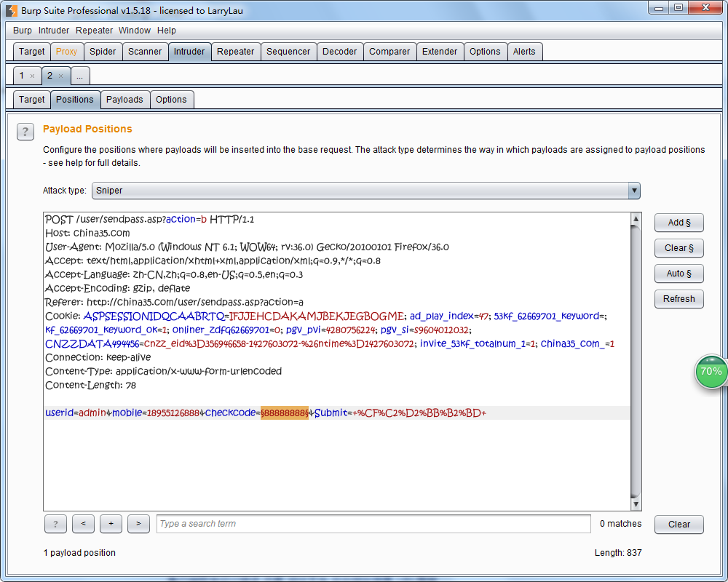Open the Window menu
Viewport: 728px width, 582px height.
(135, 31)
